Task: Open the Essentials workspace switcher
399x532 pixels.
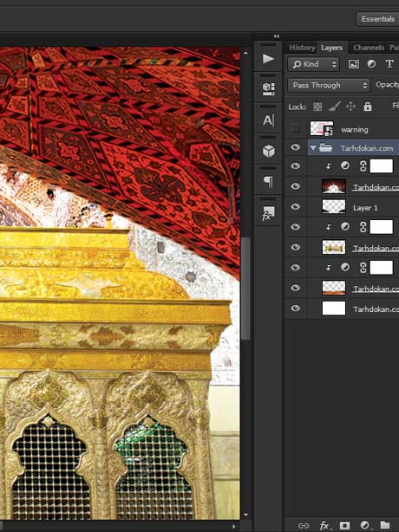Action: 377,19
